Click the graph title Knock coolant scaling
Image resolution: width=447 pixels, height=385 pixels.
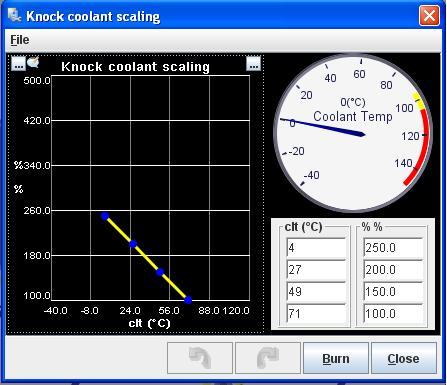pyautogui.click(x=135, y=67)
